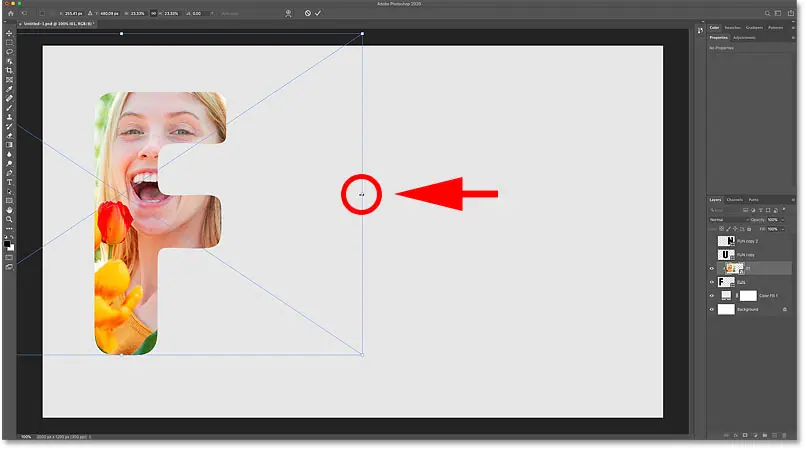Open the layer blend mode dropdown
The image size is (807, 451).
pyautogui.click(x=728, y=219)
